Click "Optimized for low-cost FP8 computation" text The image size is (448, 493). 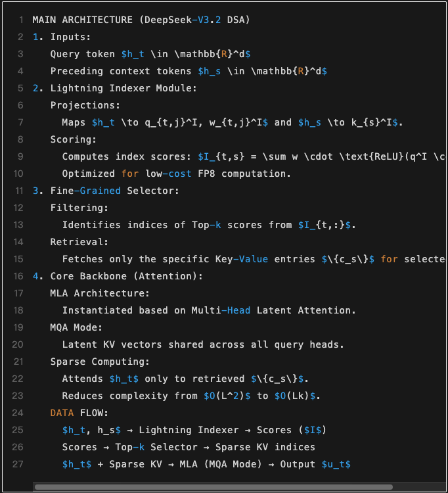tap(176, 174)
